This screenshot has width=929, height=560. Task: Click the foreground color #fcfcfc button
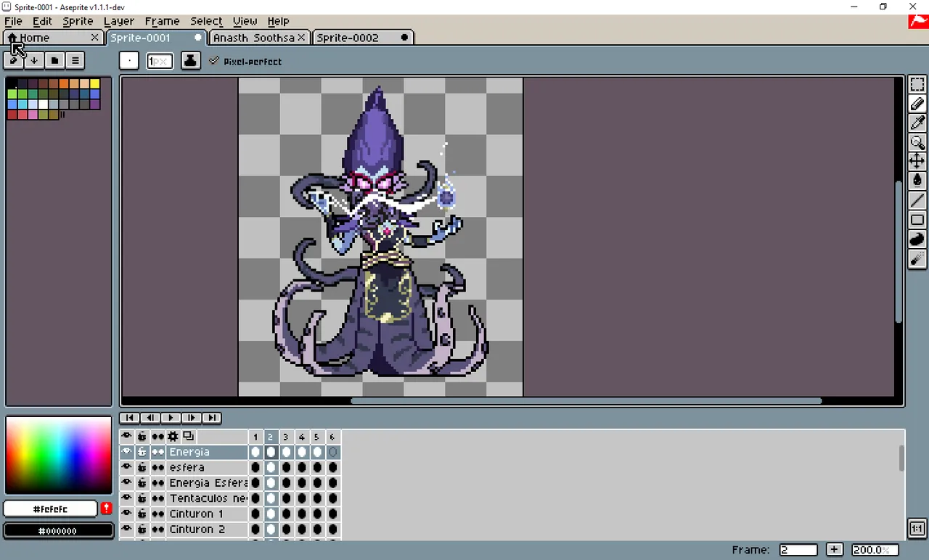click(x=51, y=509)
